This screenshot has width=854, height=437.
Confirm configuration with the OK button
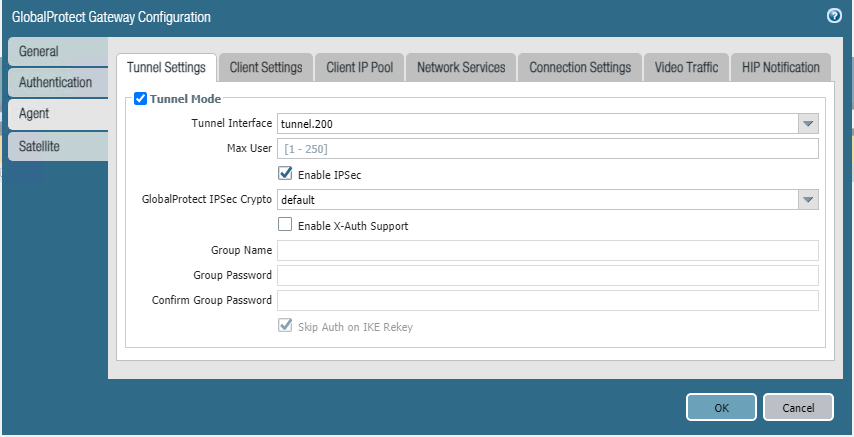point(721,408)
